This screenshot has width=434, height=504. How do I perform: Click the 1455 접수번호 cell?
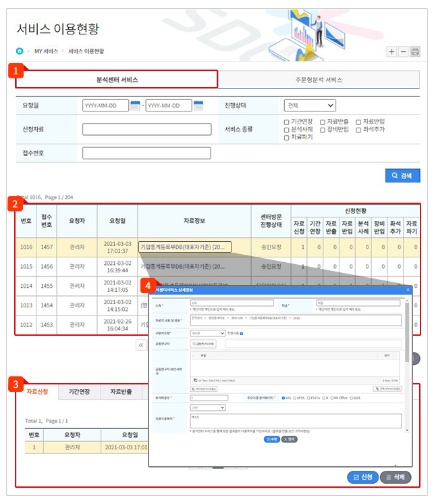47,286
